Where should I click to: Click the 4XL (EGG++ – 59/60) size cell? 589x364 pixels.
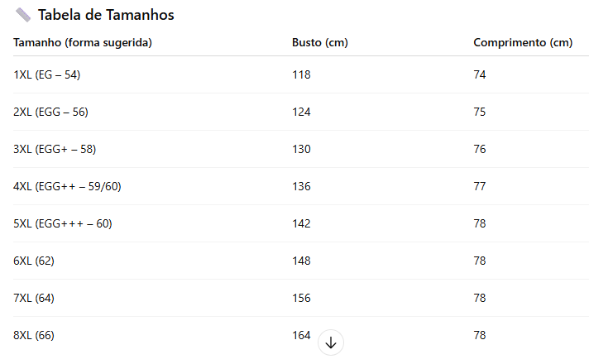(x=67, y=186)
